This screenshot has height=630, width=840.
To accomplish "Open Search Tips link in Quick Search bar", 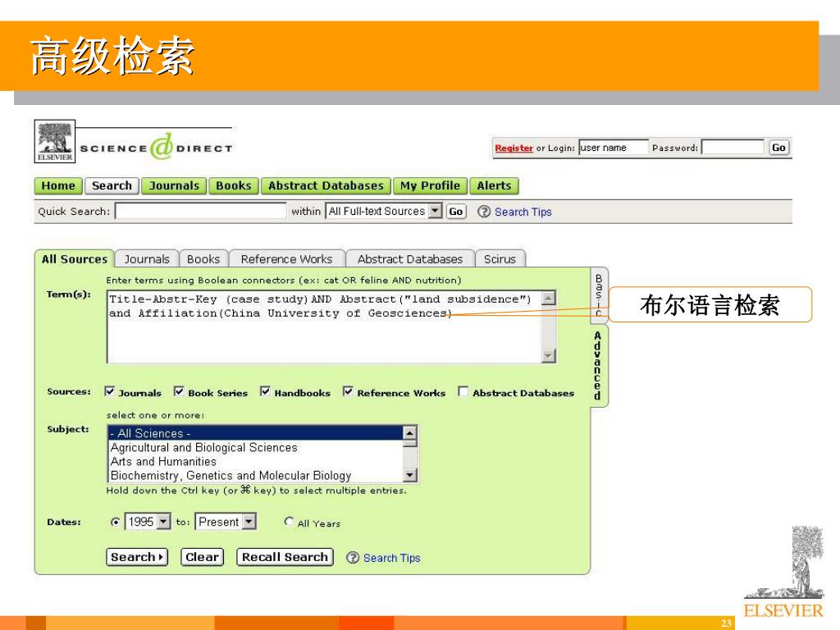I will (523, 212).
